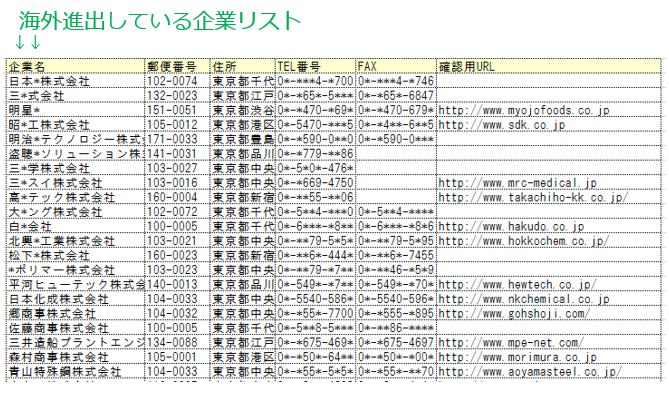The height and width of the screenshot is (399, 669).
Task: Open the www.sdk.co.jp link
Action: pyautogui.click(x=502, y=125)
